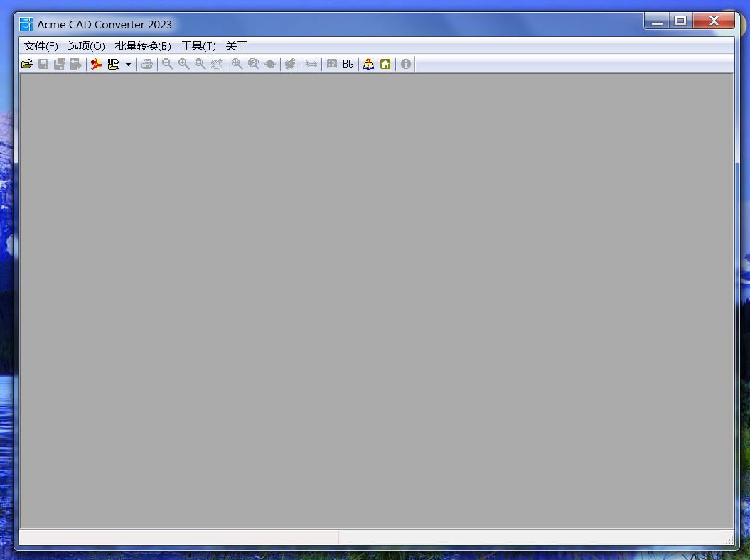Open the 选项(O) menu
The width and height of the screenshot is (750, 560).
[x=86, y=46]
